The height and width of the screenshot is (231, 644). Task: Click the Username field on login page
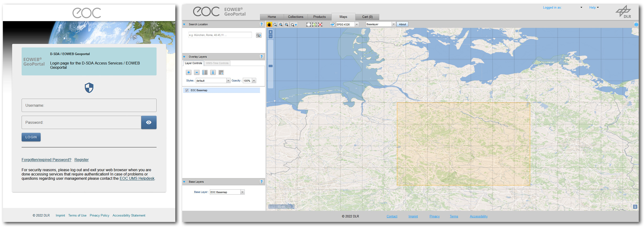89,105
